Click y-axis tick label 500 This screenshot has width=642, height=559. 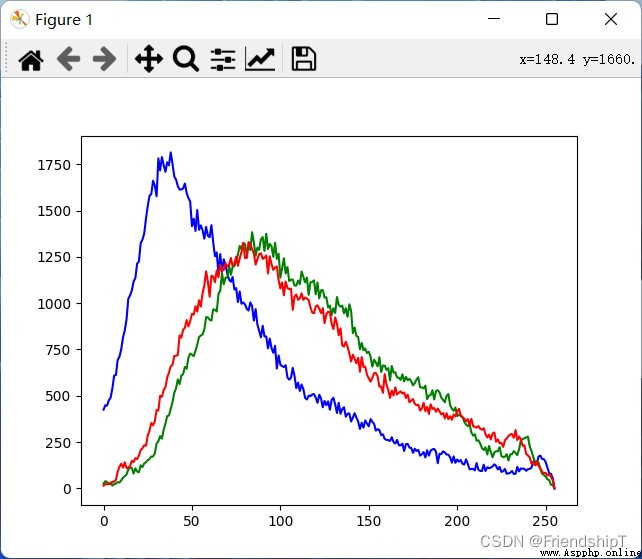click(58, 396)
